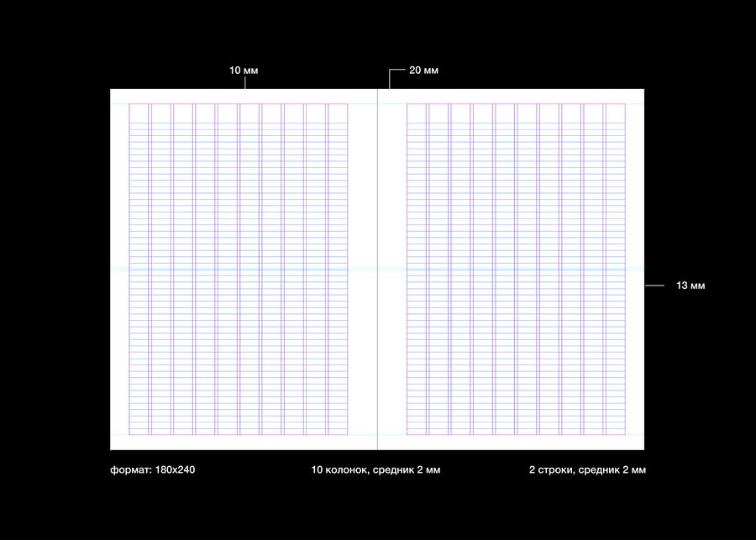The height and width of the screenshot is (540, 756).
Task: Click the "13 мм" outer margin label
Action: (x=690, y=286)
